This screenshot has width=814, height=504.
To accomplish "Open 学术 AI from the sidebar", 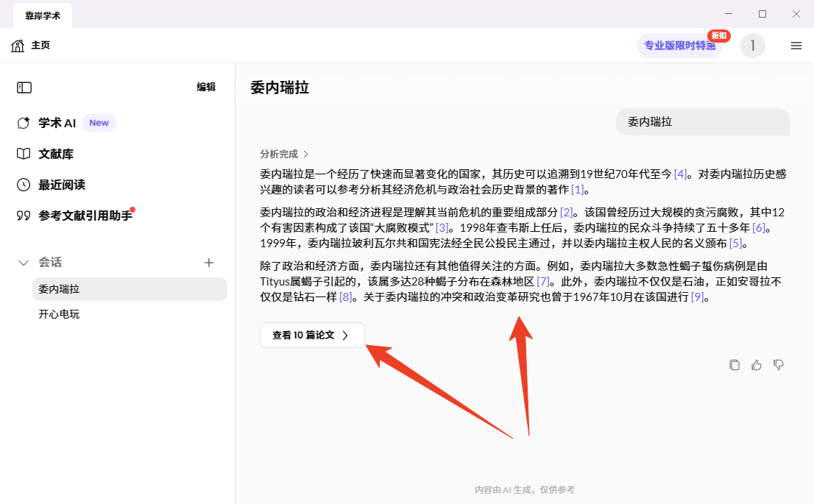I will point(57,123).
